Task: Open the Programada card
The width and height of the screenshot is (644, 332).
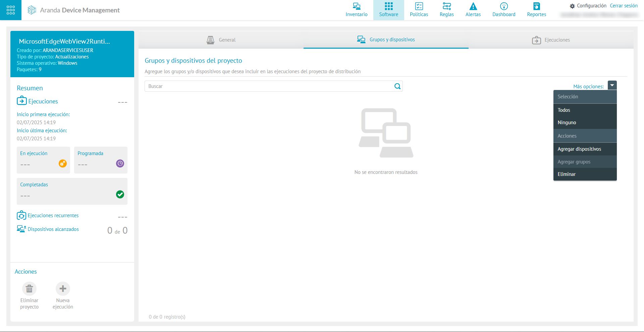Action: (101, 160)
